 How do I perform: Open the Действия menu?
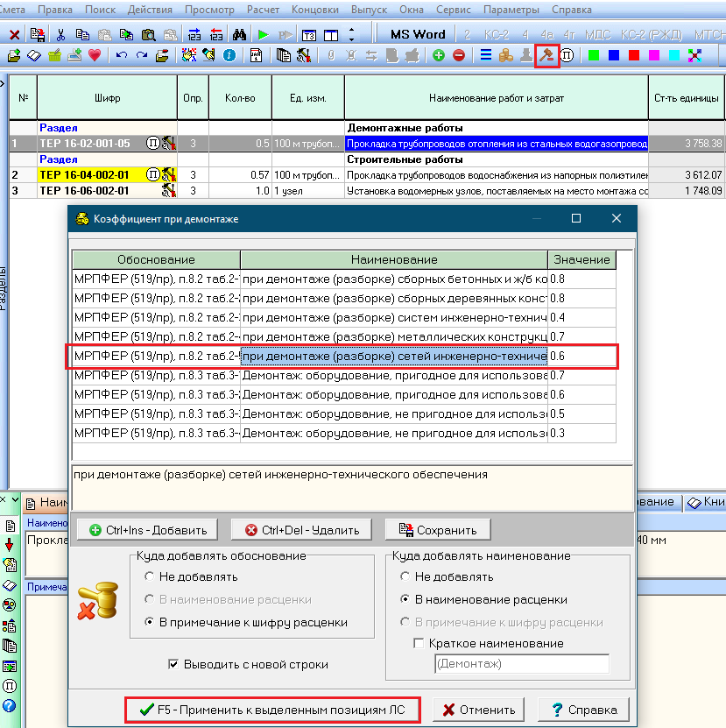150,10
